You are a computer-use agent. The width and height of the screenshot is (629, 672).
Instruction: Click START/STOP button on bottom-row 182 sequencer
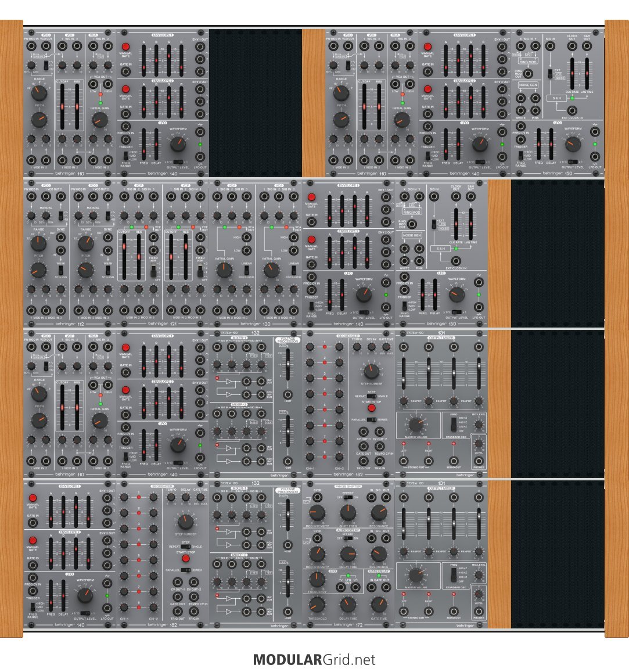185,558
